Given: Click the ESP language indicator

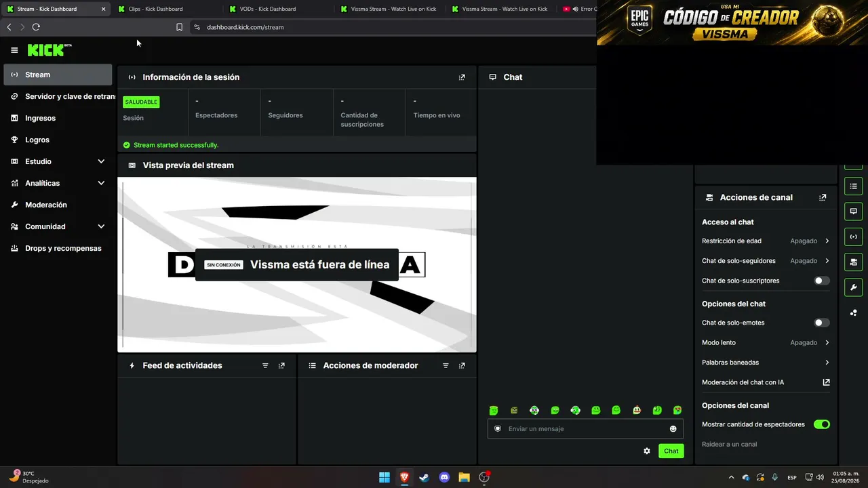Looking at the screenshot, I should 792,477.
